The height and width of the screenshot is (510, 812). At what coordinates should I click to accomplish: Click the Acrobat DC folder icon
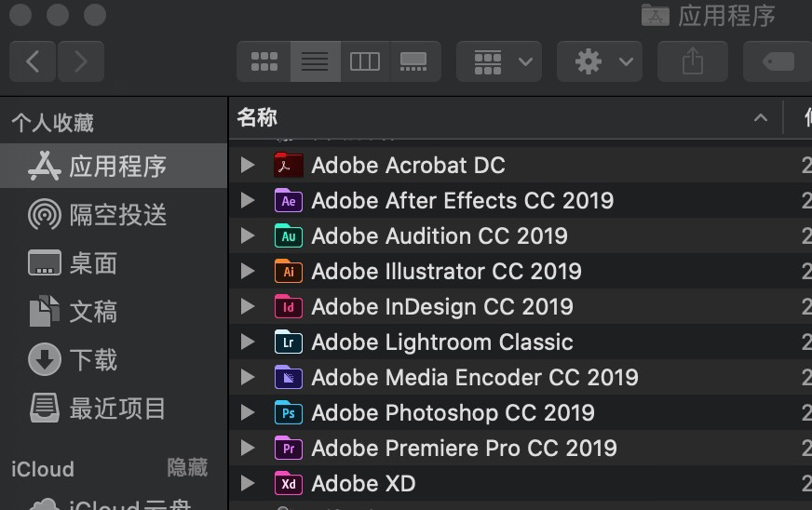tap(289, 165)
